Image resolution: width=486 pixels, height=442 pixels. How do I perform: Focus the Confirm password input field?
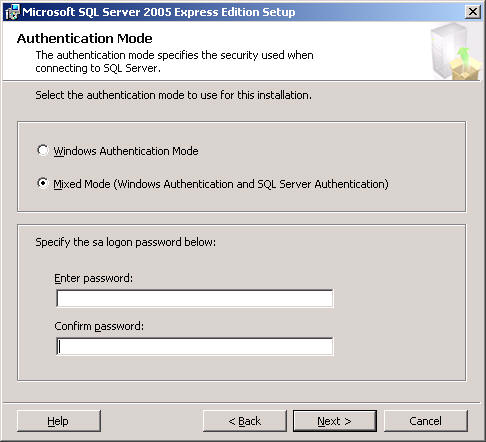pos(195,346)
